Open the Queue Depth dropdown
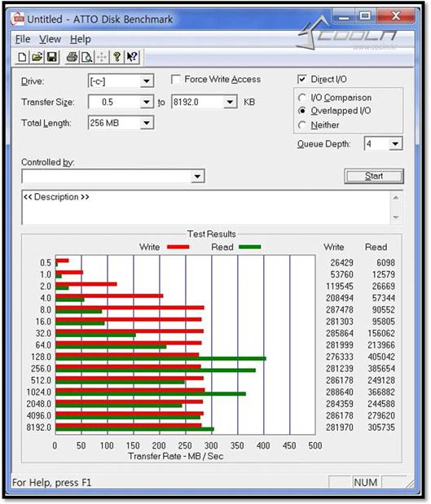 pyautogui.click(x=395, y=143)
